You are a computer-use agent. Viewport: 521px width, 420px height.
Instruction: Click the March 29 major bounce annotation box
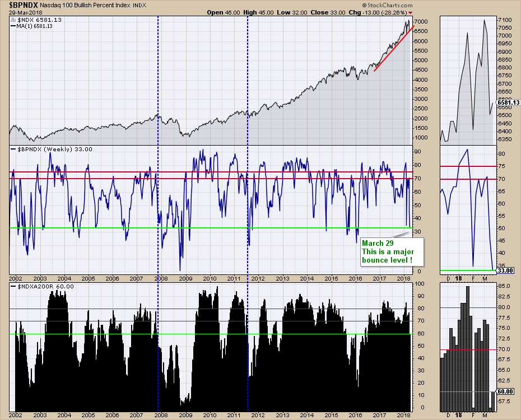392,251
